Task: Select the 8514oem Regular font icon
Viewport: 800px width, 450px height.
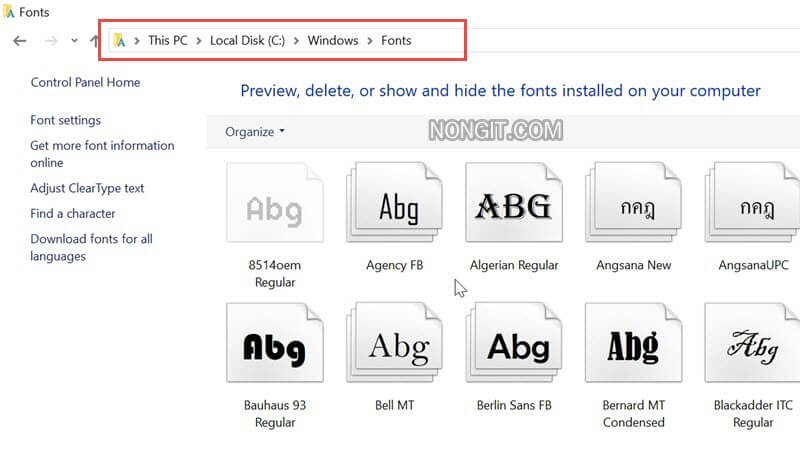Action: 275,203
